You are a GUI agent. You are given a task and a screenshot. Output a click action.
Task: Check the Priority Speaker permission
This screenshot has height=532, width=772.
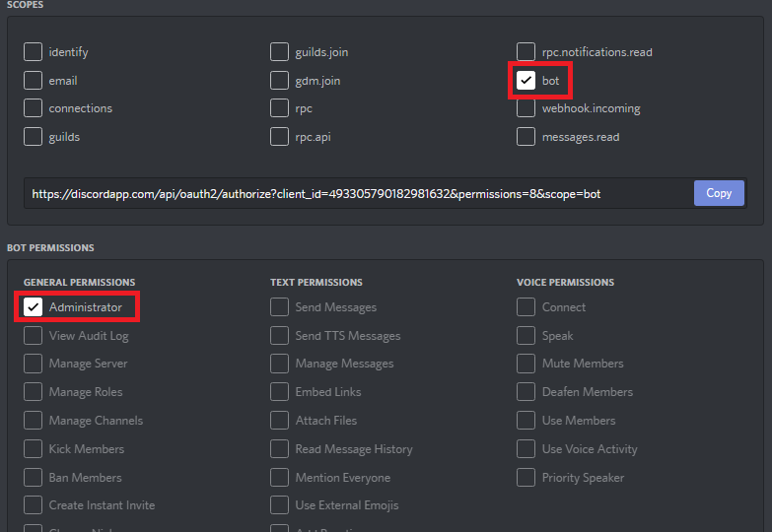pyautogui.click(x=526, y=478)
